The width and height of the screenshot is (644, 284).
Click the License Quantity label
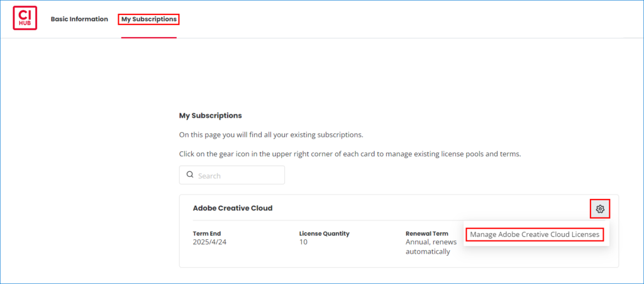(324, 234)
